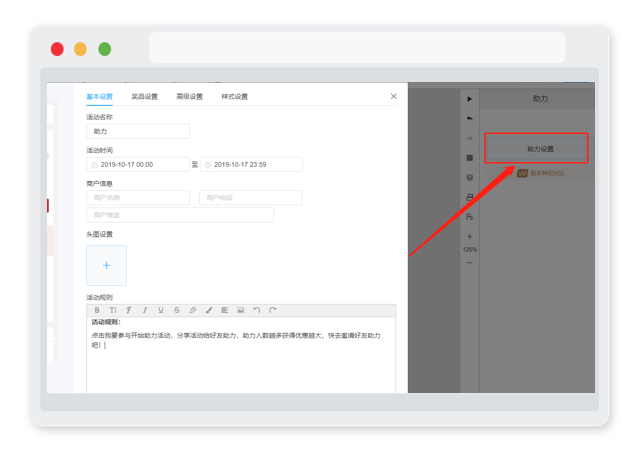The width and height of the screenshot is (640, 450).
Task: Click the 商户名称 input field
Action: (138, 198)
